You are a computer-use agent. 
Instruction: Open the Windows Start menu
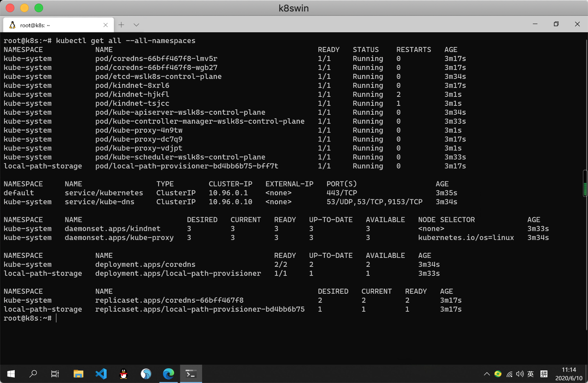point(11,374)
